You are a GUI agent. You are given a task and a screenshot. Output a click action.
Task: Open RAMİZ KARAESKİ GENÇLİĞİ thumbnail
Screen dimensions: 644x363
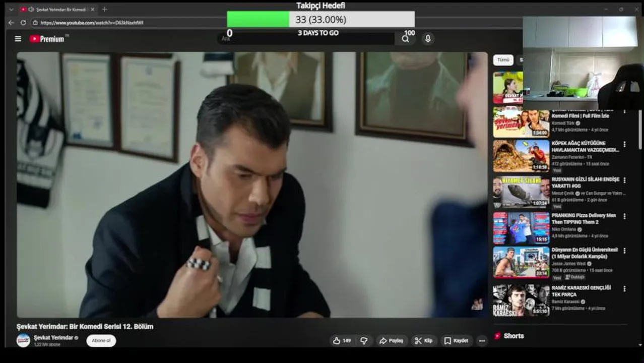click(521, 300)
